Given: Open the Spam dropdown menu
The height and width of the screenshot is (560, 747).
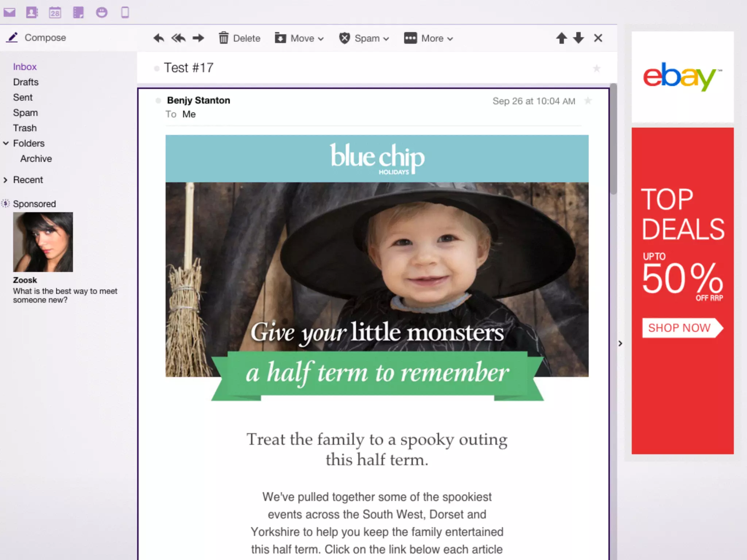Looking at the screenshot, I should pos(364,38).
